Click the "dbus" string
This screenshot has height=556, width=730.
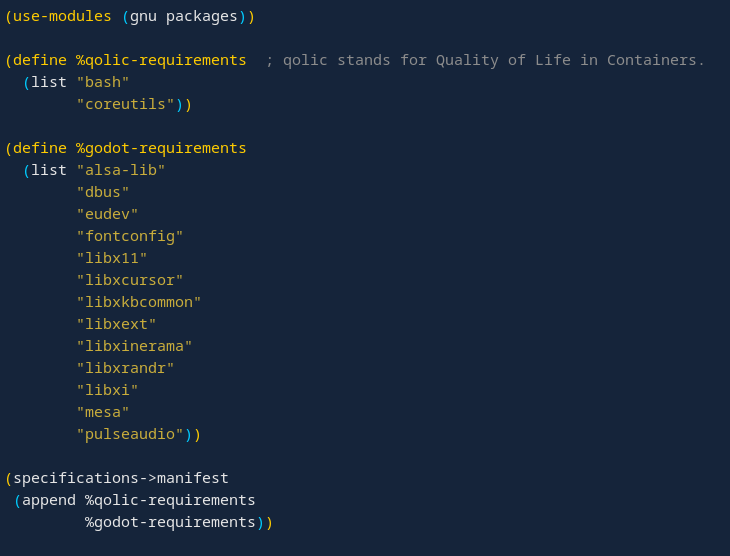pyautogui.click(x=103, y=192)
